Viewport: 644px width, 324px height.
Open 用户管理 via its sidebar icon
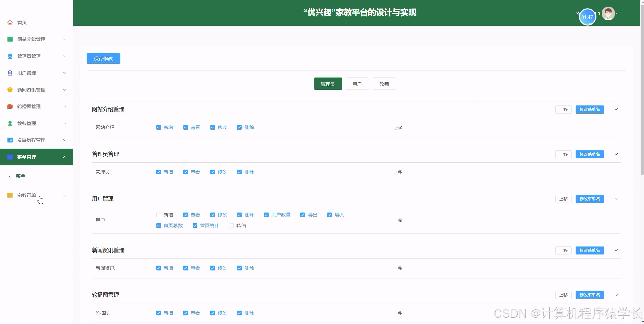[x=10, y=73]
